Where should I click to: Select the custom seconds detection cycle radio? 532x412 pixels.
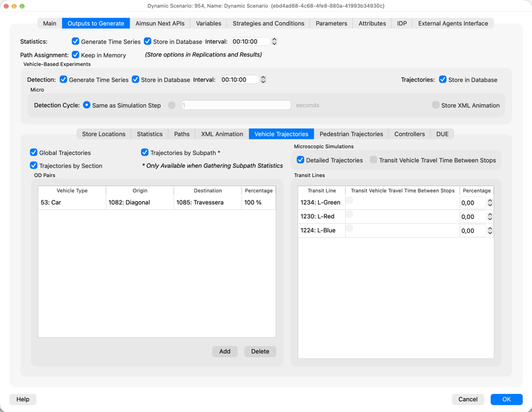pyautogui.click(x=172, y=105)
